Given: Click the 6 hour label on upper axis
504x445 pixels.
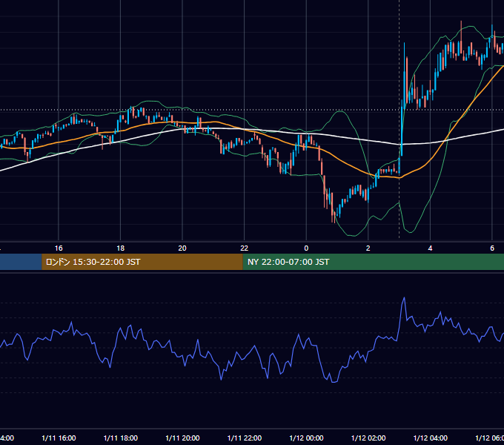Looking at the screenshot, I should (492, 248).
